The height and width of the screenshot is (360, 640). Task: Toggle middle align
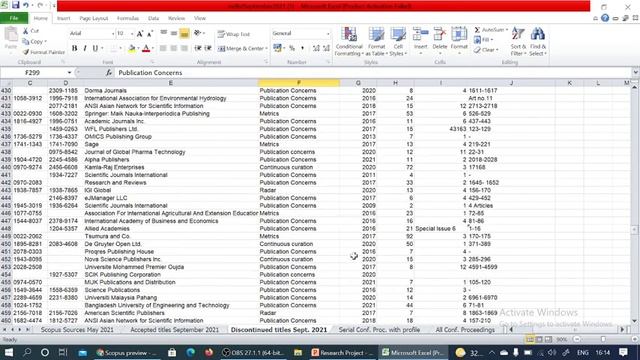click(x=174, y=33)
